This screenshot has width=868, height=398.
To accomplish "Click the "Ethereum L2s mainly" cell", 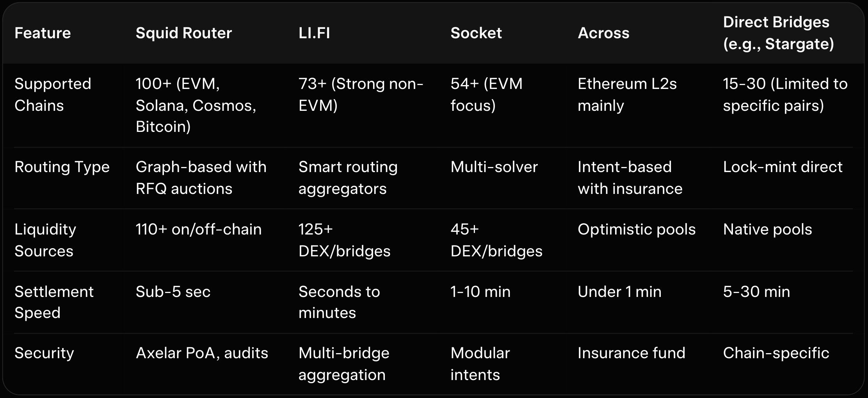I will (627, 94).
